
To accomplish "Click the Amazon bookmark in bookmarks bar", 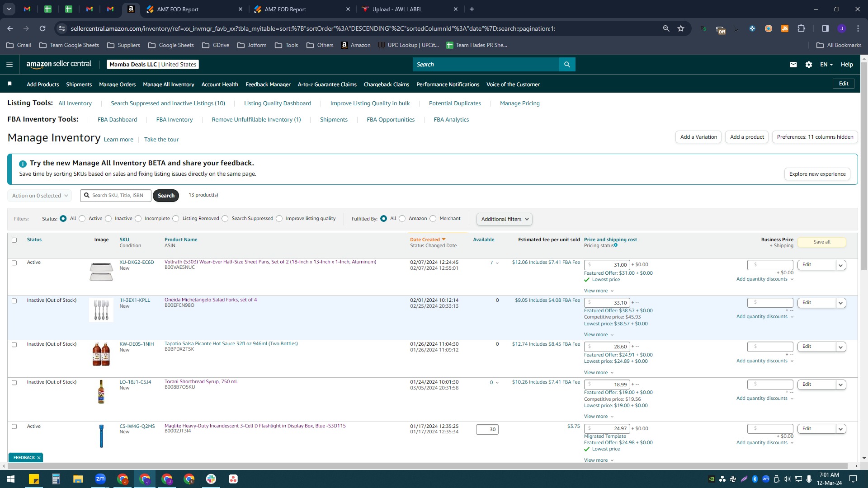I will point(356,45).
